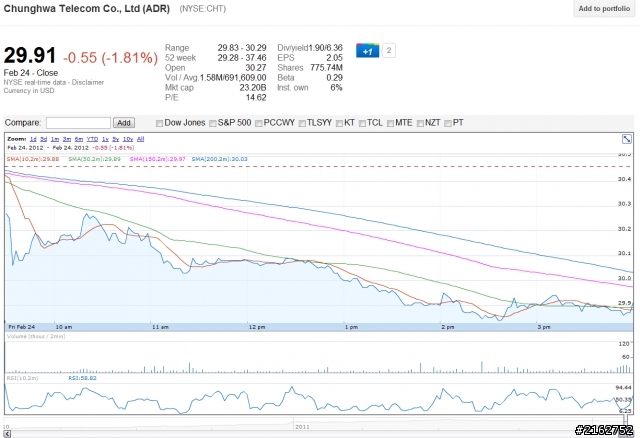Screen dimensions: 640x438
Task: Click the (NYSE:CHT) ticker symbol
Action: point(202,9)
